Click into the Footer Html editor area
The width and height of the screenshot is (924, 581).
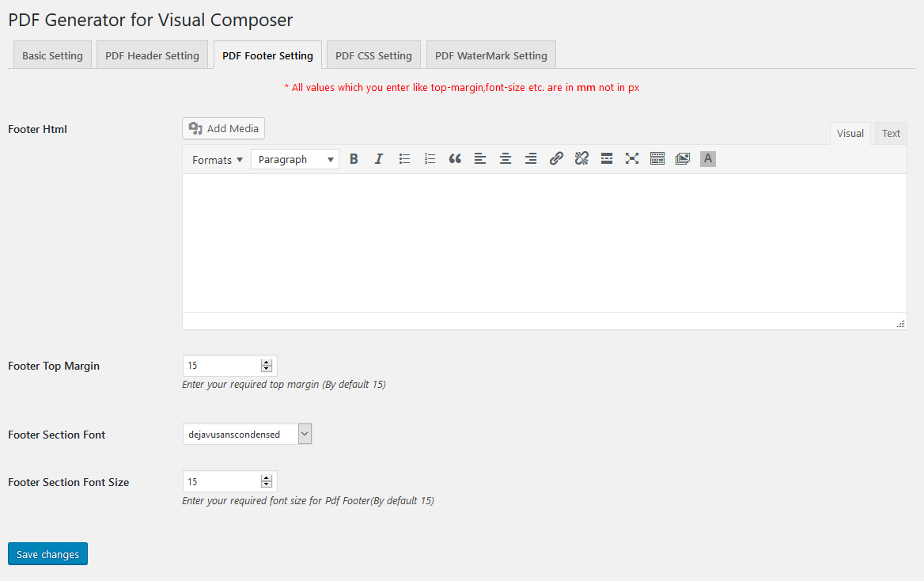[x=544, y=243]
